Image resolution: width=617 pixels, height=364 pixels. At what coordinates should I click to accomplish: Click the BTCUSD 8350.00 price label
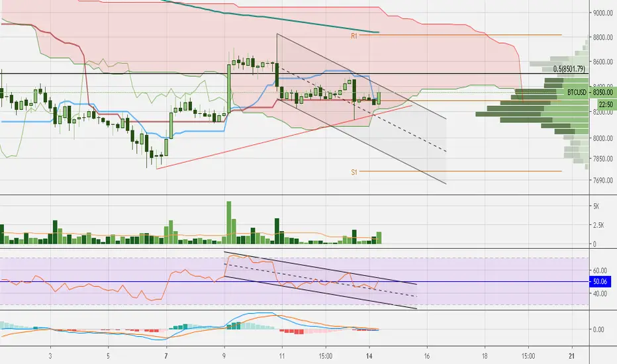click(590, 93)
